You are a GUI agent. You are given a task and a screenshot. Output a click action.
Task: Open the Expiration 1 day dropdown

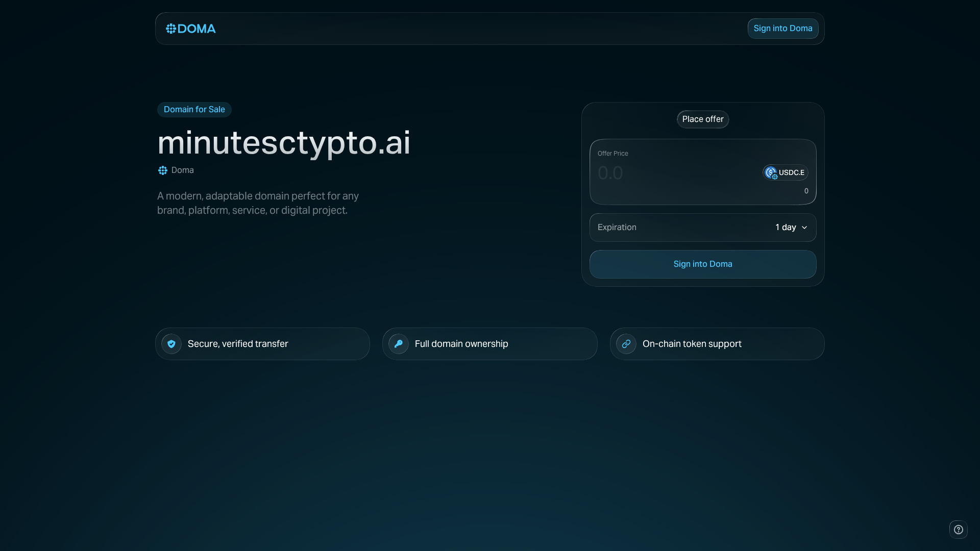[x=791, y=228]
